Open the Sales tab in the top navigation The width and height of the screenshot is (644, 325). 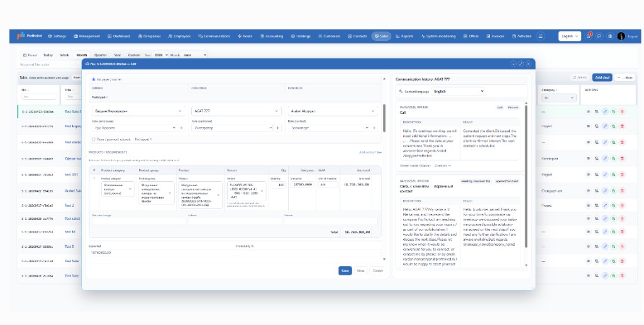click(x=381, y=36)
